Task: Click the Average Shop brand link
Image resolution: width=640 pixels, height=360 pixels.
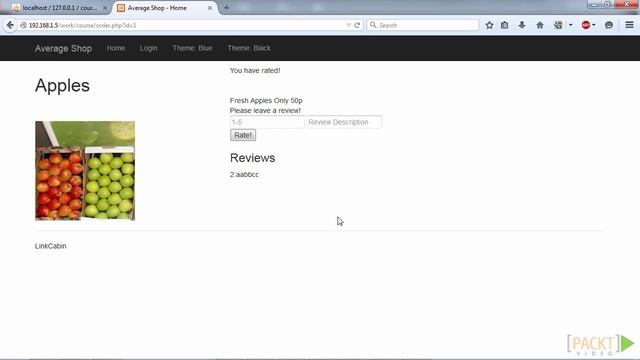Action: coord(63,48)
